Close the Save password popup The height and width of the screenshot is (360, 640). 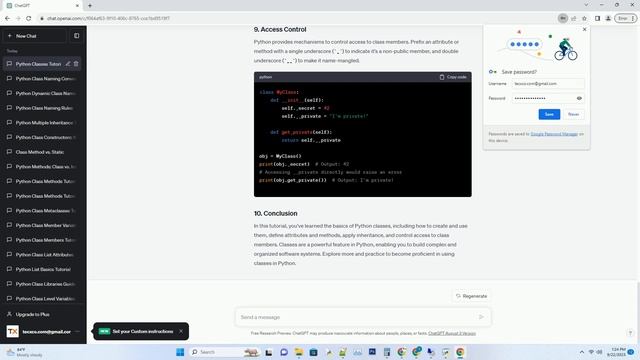(x=584, y=29)
